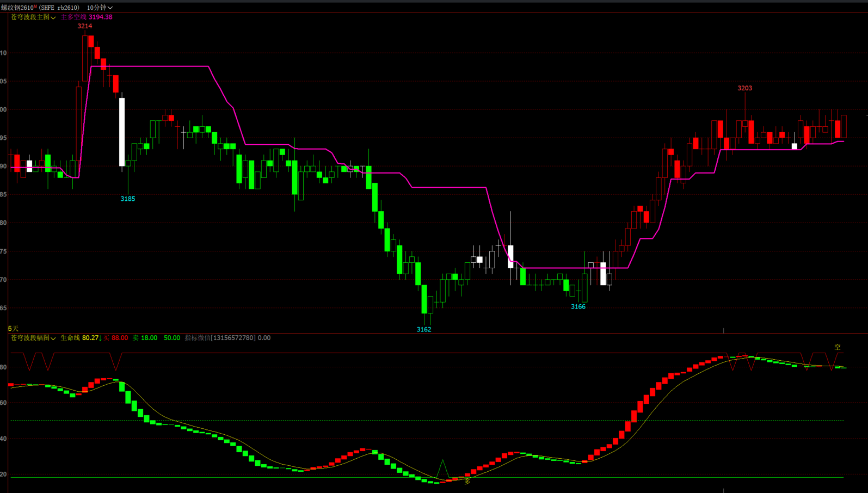The image size is (868, 493).
Task: Click the red M marker beside 2610
Action: (x=35, y=7)
